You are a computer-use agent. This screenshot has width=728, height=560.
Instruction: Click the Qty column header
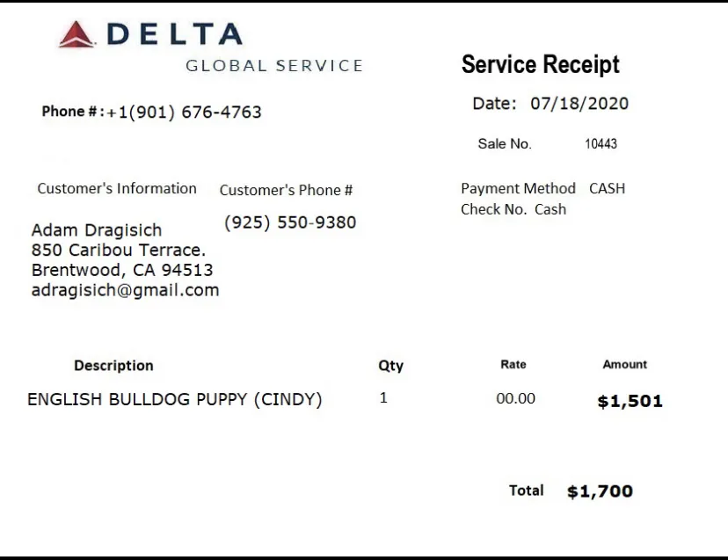391,366
